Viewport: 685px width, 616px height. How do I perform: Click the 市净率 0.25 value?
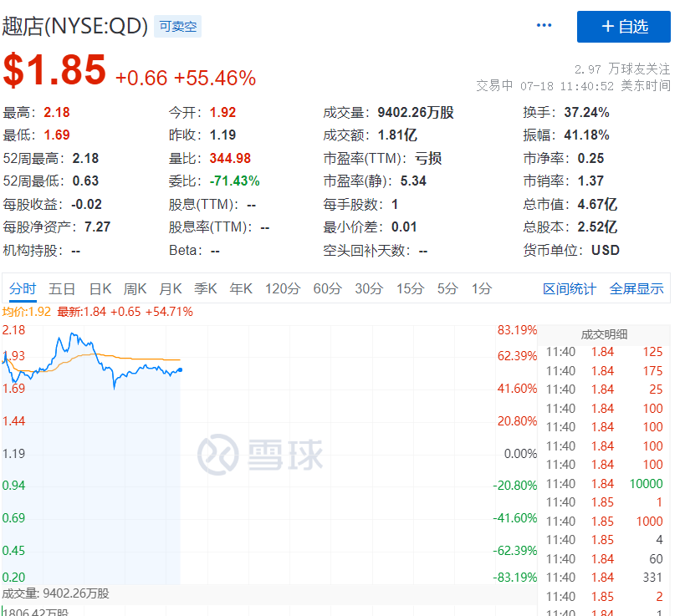(x=590, y=158)
